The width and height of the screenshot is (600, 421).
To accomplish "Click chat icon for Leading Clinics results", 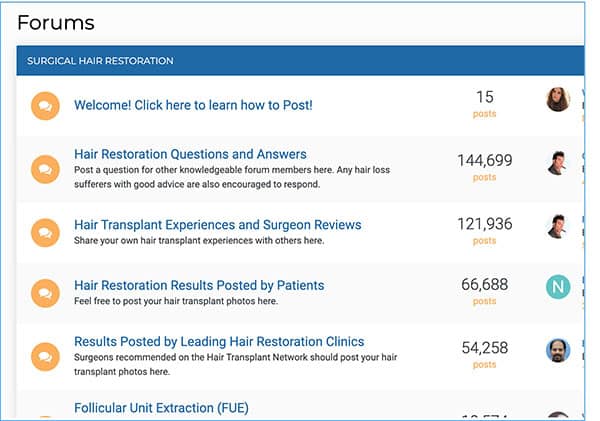I will click(x=46, y=354).
